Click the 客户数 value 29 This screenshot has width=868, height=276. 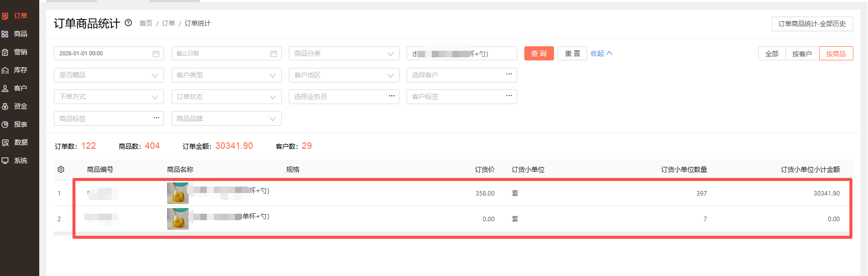coord(306,146)
